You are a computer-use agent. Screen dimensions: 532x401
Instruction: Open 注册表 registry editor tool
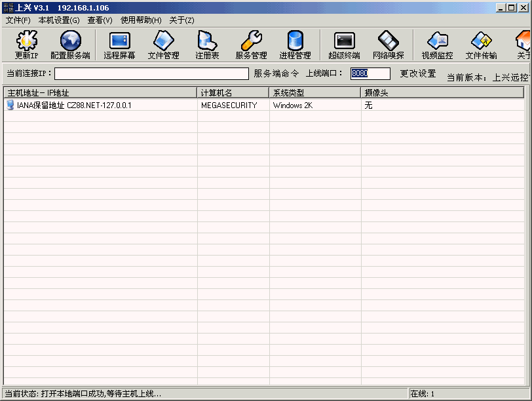207,45
